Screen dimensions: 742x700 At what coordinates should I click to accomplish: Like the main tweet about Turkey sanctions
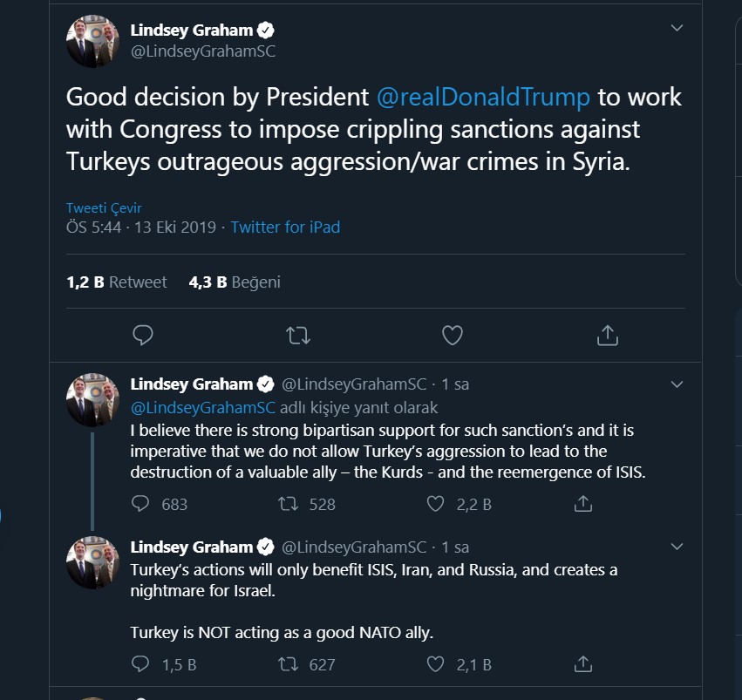pyautogui.click(x=452, y=335)
